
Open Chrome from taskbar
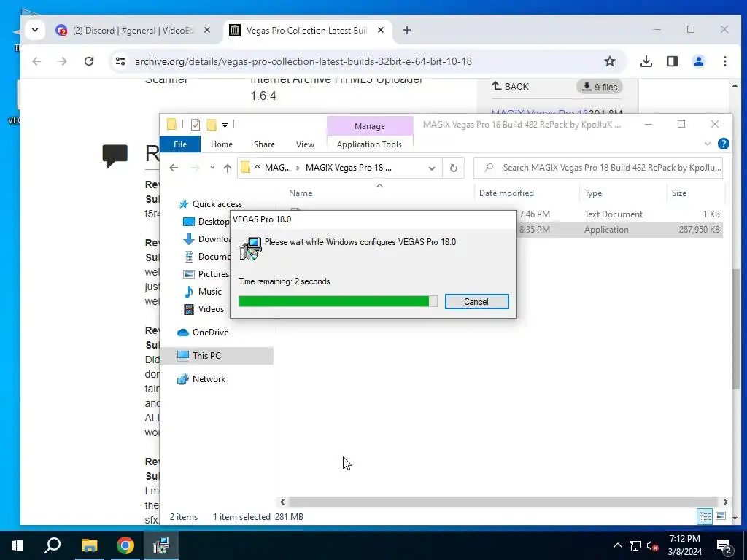[x=125, y=545]
